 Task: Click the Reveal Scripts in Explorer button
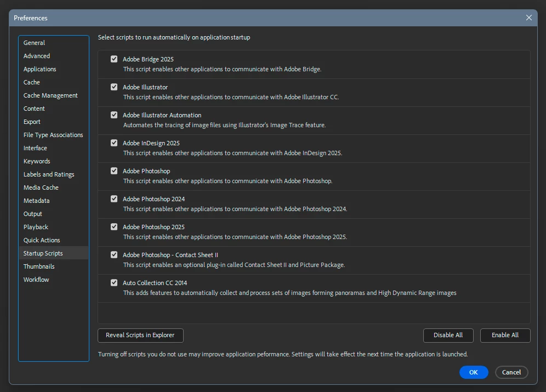tap(140, 335)
